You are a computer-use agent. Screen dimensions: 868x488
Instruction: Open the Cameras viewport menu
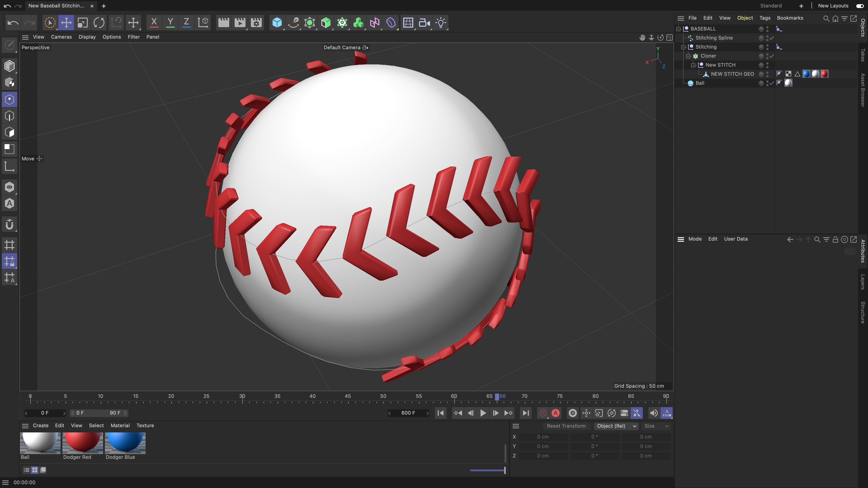click(x=61, y=37)
